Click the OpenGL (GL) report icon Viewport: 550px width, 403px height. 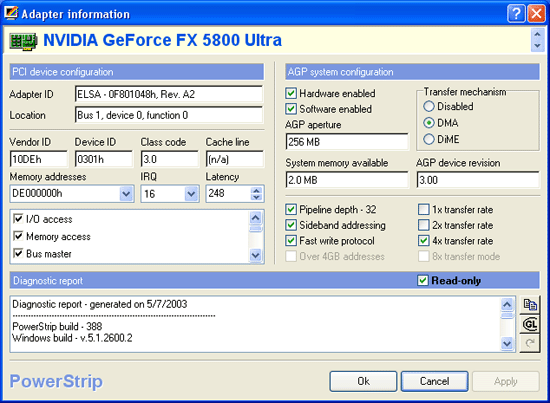pos(530,324)
